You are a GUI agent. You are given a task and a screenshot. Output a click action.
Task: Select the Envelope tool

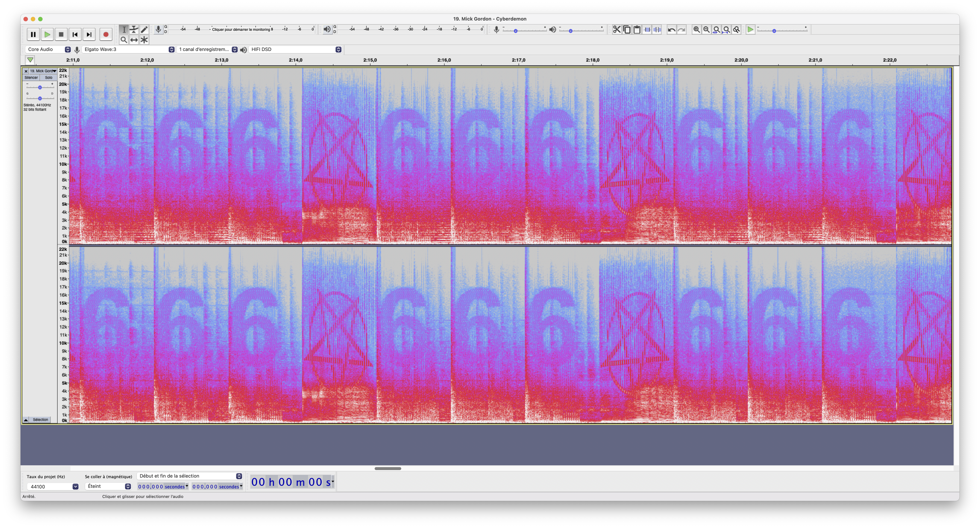point(134,29)
